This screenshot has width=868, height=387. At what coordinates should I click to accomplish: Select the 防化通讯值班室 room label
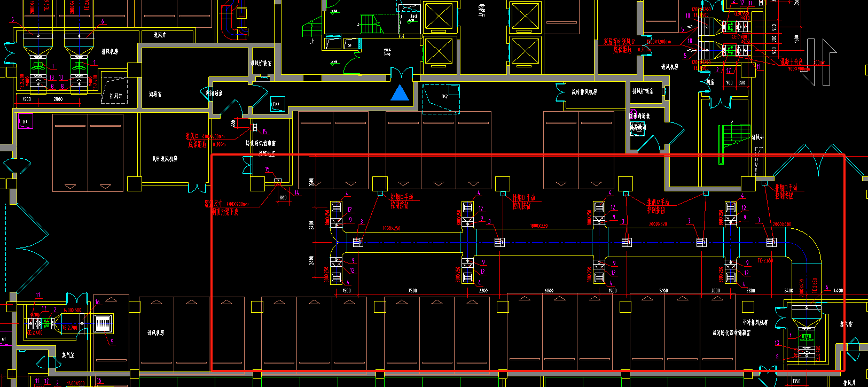click(261, 143)
